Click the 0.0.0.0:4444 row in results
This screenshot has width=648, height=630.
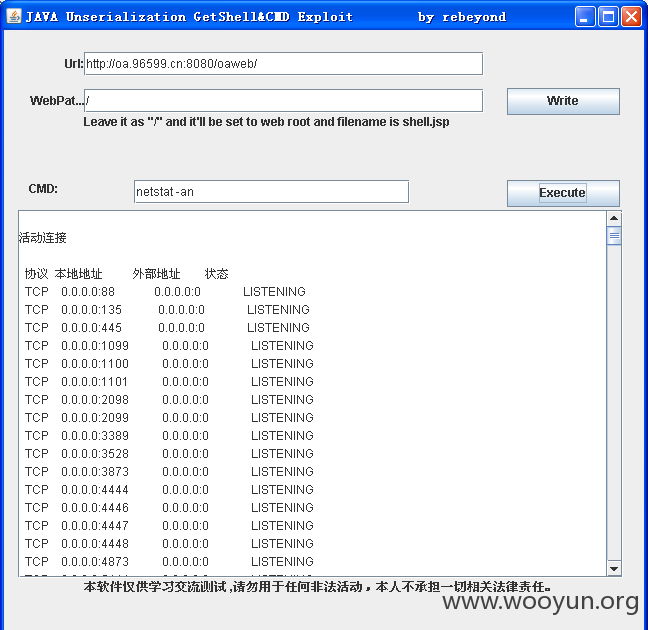(169, 490)
